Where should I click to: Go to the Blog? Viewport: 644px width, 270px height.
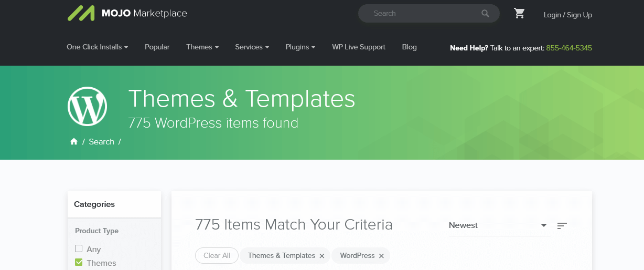(410, 47)
